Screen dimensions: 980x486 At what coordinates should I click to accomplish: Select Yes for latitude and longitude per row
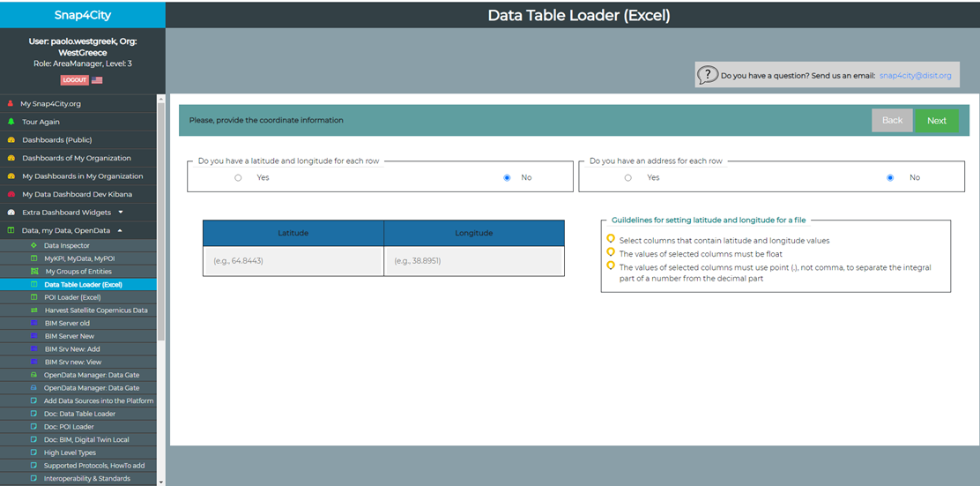tap(238, 178)
